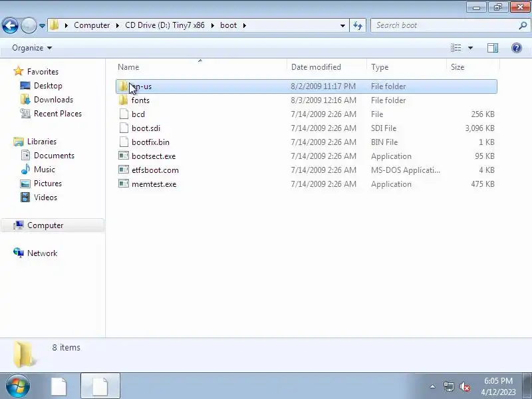Open Downloads in the navigation pane
This screenshot has width=532, height=399.
[53, 99]
